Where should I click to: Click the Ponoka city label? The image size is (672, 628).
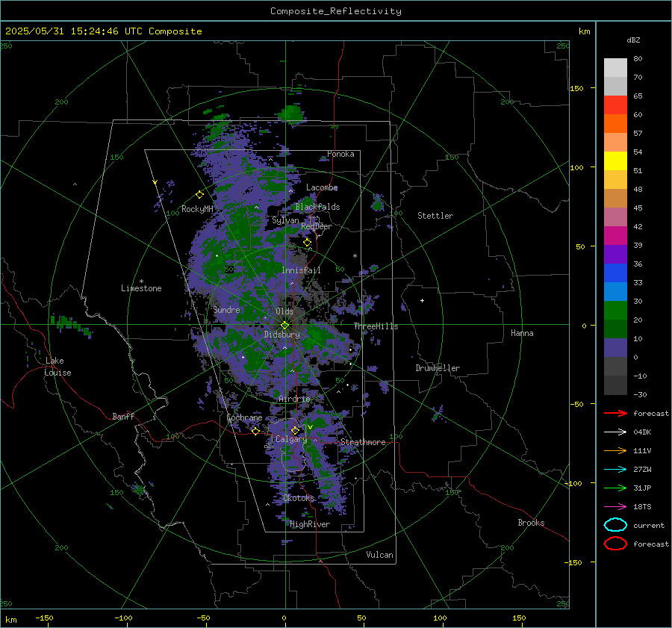point(340,154)
